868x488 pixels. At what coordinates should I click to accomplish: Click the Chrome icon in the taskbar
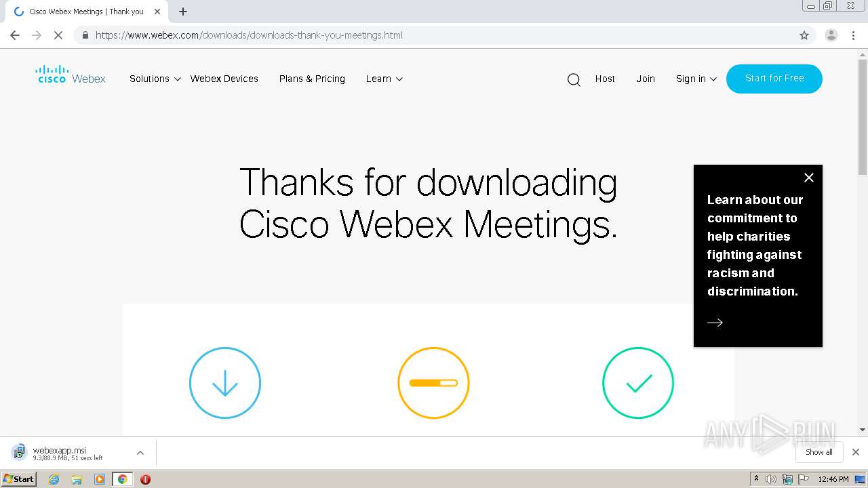click(x=122, y=479)
